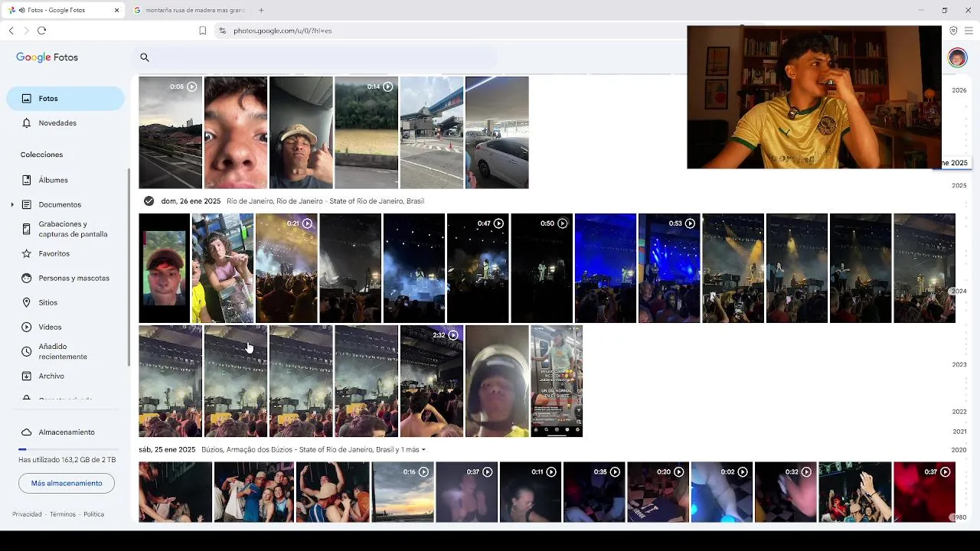Open the white car gas station photo

click(497, 132)
